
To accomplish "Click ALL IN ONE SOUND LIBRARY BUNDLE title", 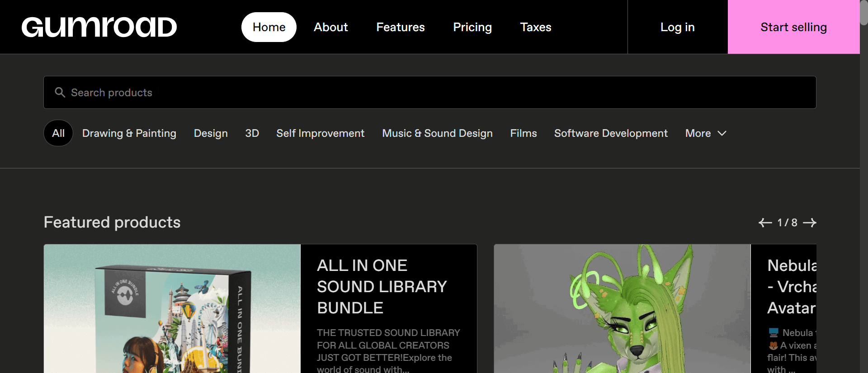I will (x=382, y=286).
